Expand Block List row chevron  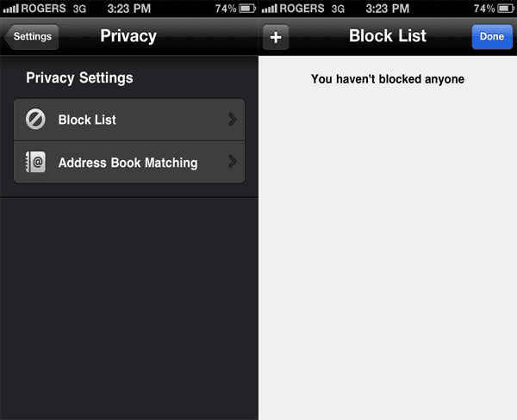coord(233,120)
